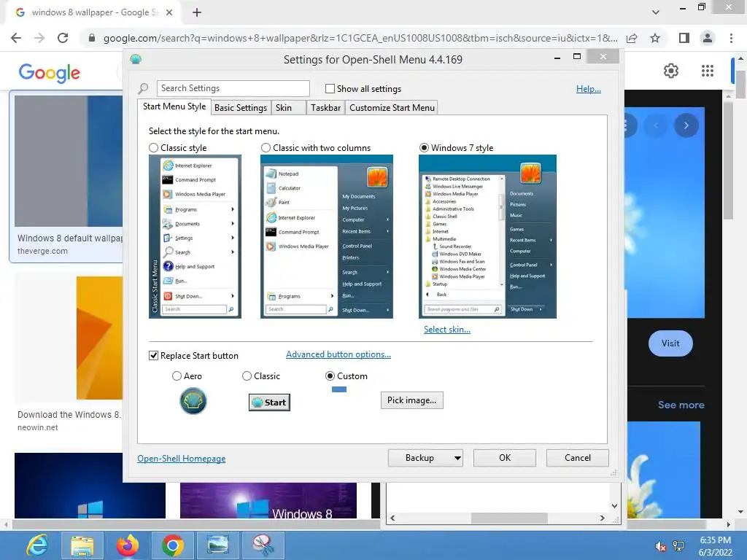
Task: Open Chrome's three-dot menu
Action: [731, 38]
